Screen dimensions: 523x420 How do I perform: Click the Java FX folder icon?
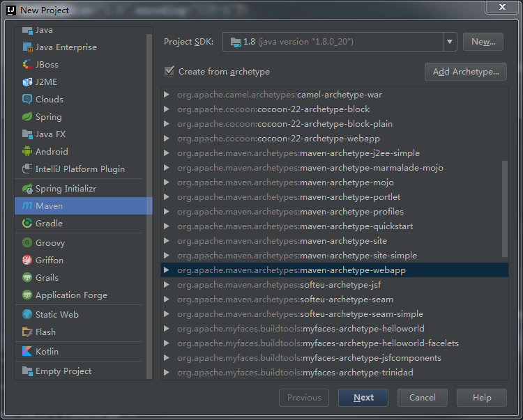point(27,134)
